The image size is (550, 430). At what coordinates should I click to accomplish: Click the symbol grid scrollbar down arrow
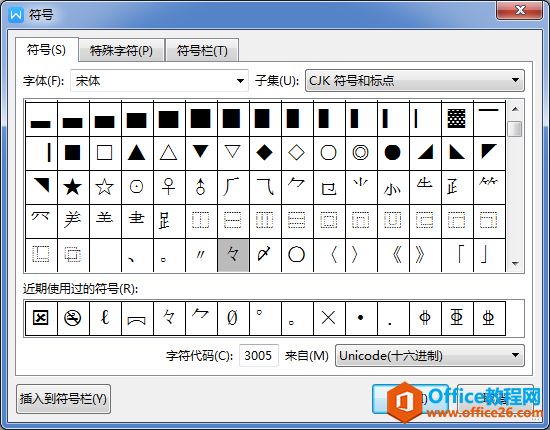point(515,264)
